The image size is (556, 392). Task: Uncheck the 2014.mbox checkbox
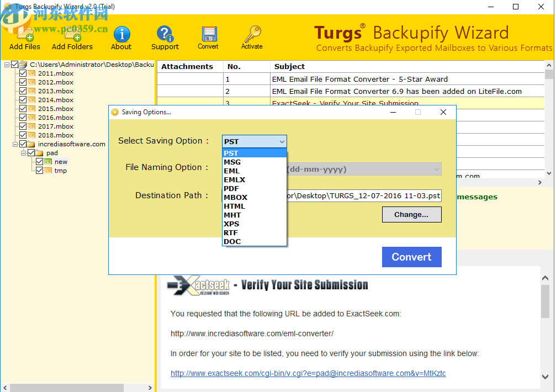pyautogui.click(x=23, y=100)
